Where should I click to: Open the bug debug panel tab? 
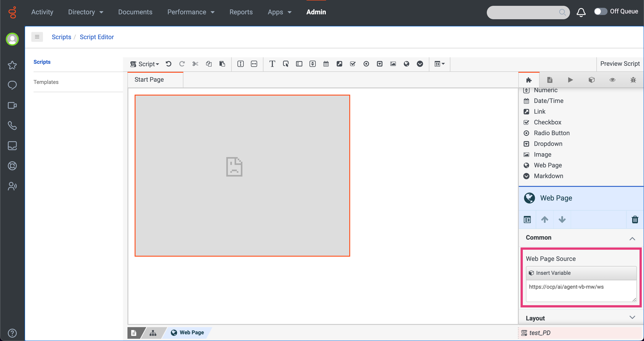[633, 80]
